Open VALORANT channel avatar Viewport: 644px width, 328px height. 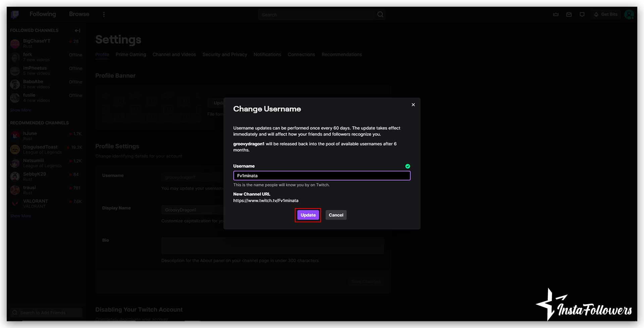[15, 204]
